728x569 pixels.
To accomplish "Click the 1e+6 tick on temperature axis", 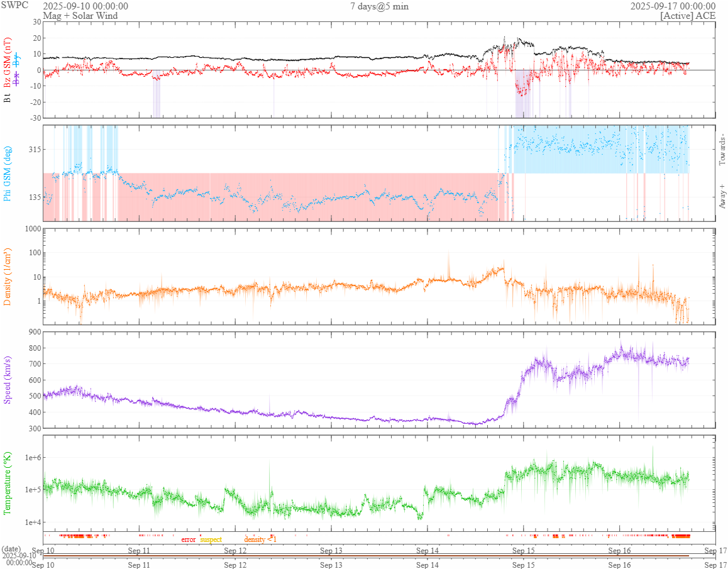I will tap(33, 458).
